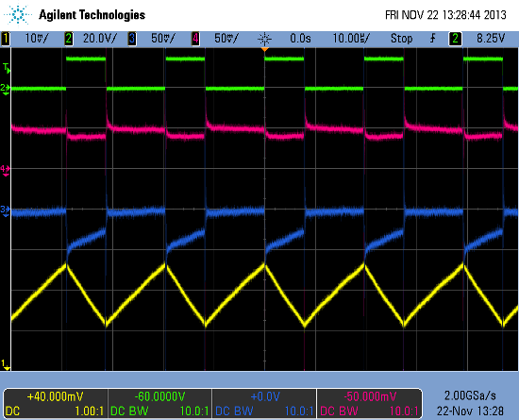Click the rising edge trigger slope icon
This screenshot has height=420, width=519.
pos(432,39)
